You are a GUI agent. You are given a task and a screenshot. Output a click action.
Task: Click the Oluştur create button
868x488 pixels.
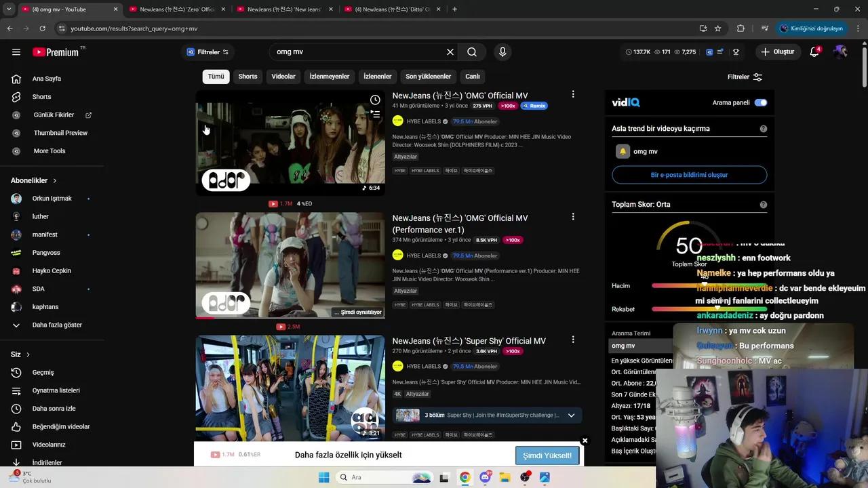[777, 52]
